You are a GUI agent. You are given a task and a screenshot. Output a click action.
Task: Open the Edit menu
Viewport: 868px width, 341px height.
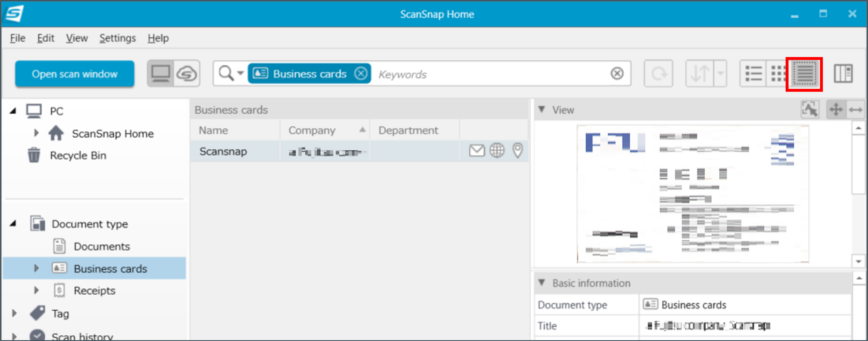(x=46, y=38)
